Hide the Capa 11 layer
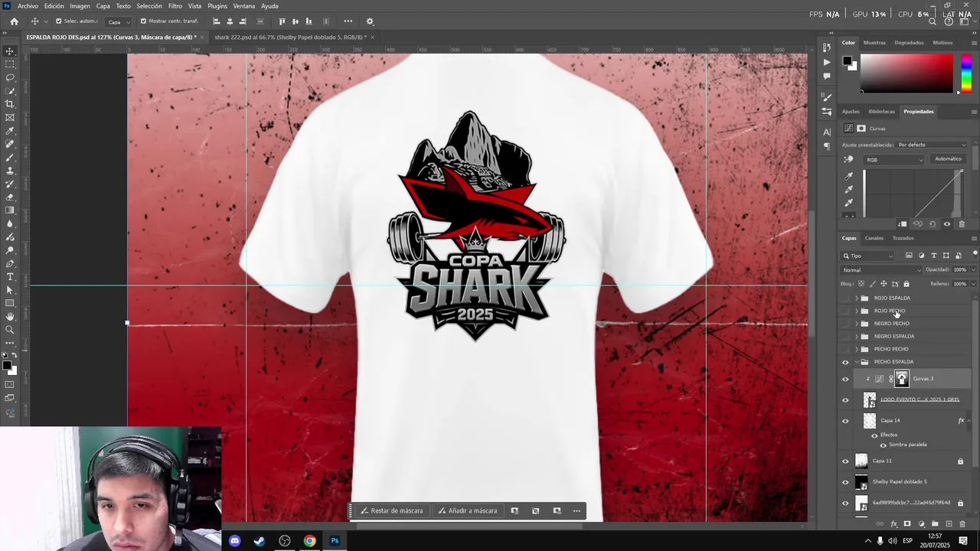 tap(845, 461)
